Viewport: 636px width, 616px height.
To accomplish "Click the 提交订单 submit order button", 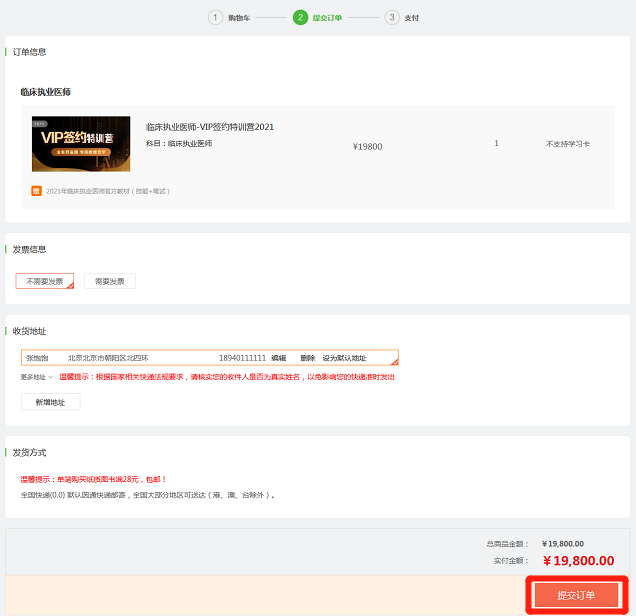I will tap(576, 595).
